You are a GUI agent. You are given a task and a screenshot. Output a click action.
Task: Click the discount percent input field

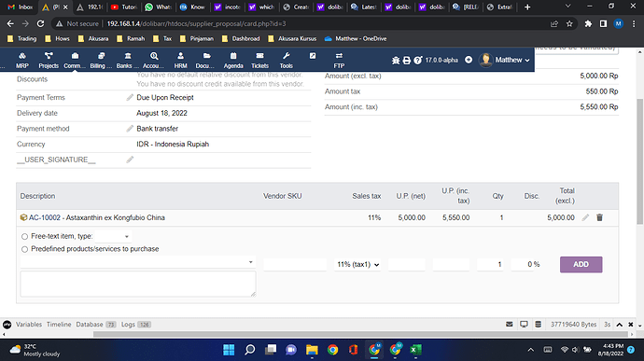[523, 265]
